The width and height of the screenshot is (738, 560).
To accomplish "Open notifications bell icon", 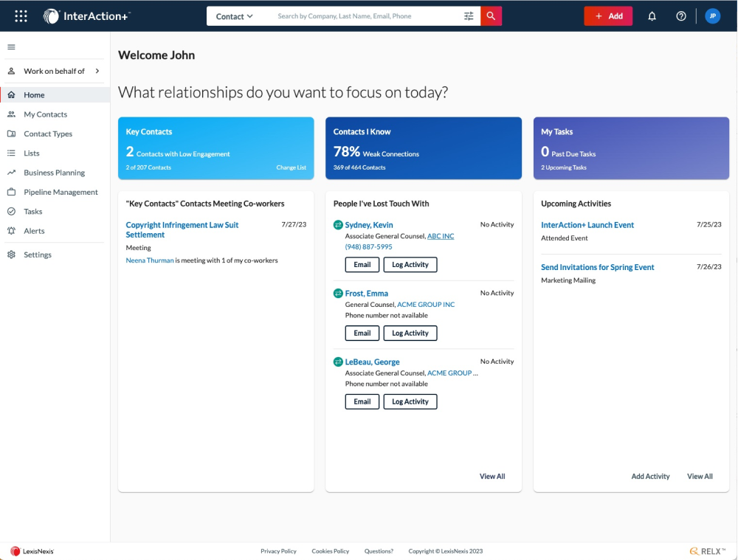I will pos(652,16).
